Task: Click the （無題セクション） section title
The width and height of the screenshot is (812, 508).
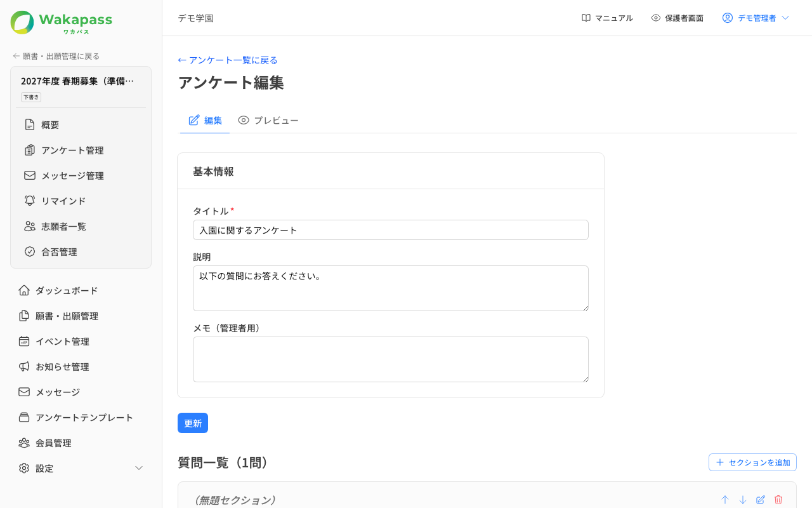Action: [x=235, y=500]
